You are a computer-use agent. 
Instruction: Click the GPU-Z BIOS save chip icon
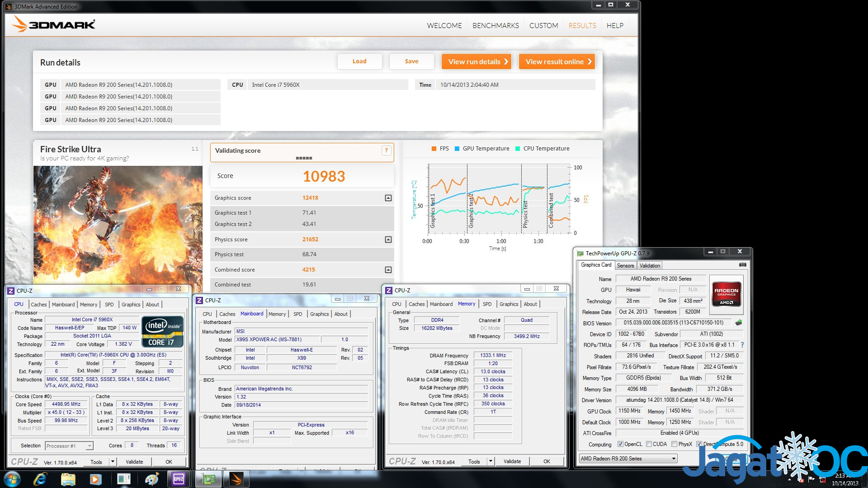click(x=739, y=323)
